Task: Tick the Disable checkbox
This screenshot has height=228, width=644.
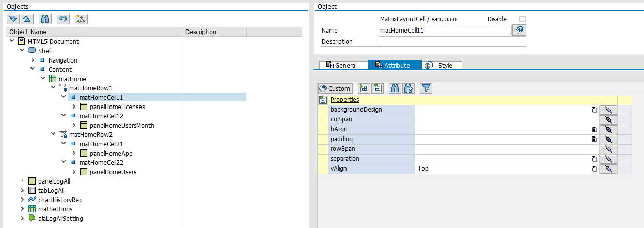Action: click(x=522, y=19)
